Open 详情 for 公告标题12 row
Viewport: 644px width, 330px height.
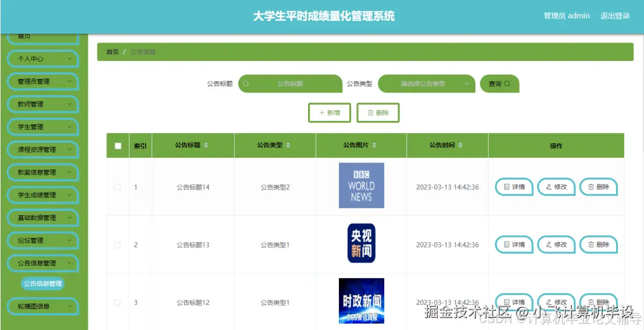[x=514, y=302]
